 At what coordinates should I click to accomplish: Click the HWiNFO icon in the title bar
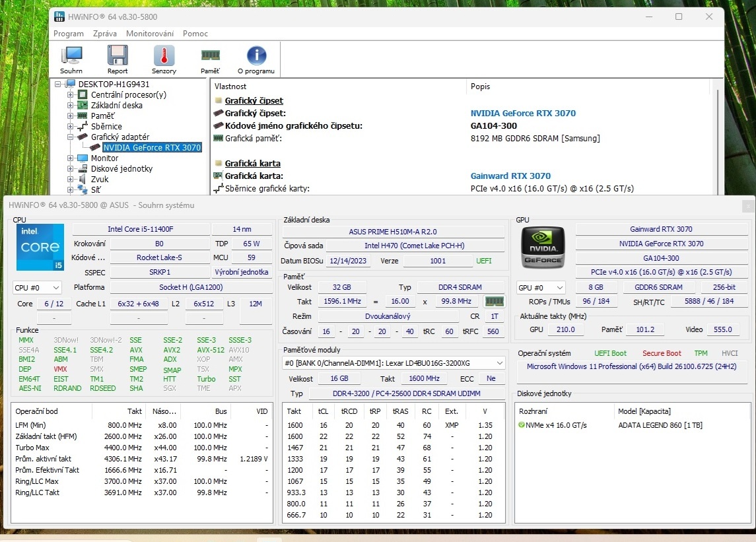coord(61,17)
